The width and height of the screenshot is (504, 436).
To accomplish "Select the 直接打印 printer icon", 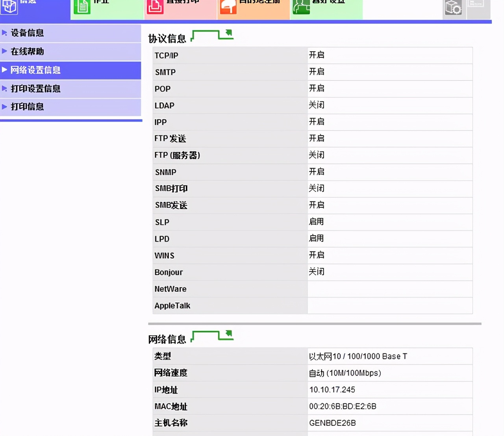I will [155, 7].
